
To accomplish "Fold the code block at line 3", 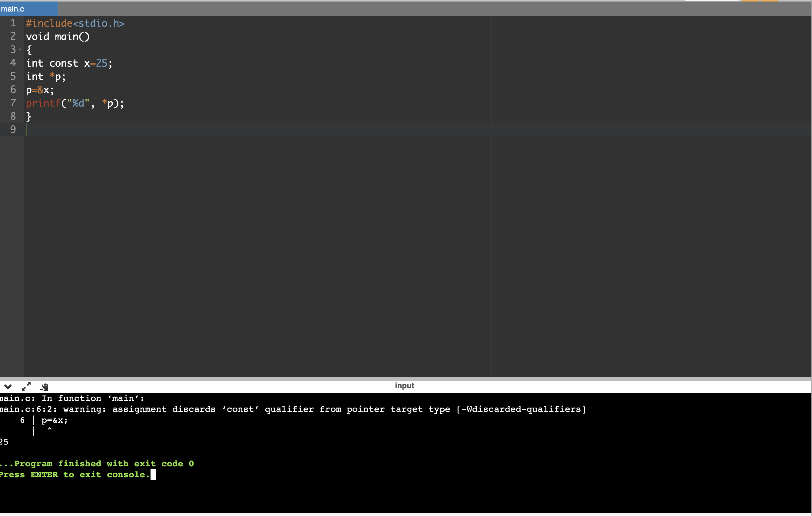I will pyautogui.click(x=20, y=50).
